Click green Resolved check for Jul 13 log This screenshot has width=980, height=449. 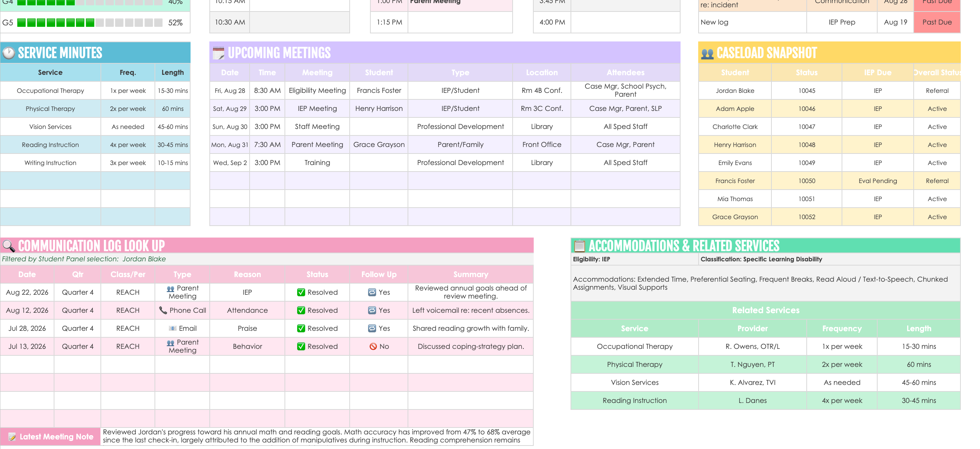301,347
